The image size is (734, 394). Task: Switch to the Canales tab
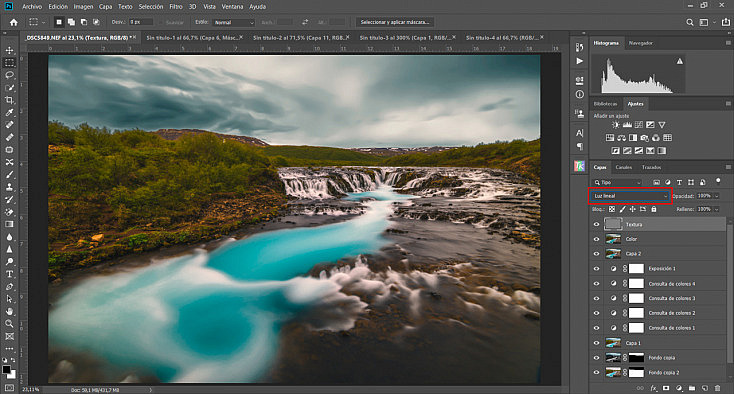tap(624, 167)
